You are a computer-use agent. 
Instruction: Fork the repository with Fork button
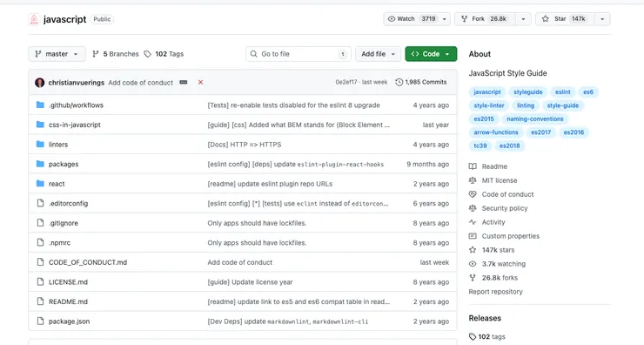pyautogui.click(x=484, y=19)
